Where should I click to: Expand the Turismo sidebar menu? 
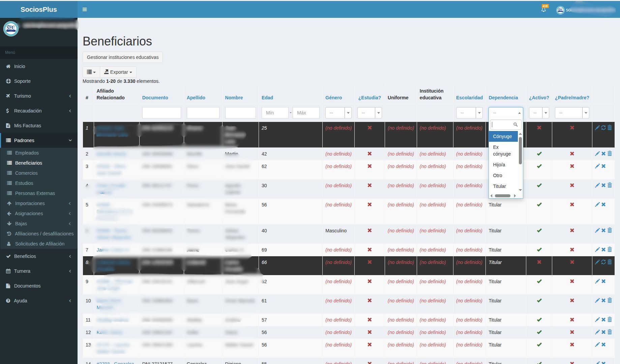pyautogui.click(x=39, y=96)
